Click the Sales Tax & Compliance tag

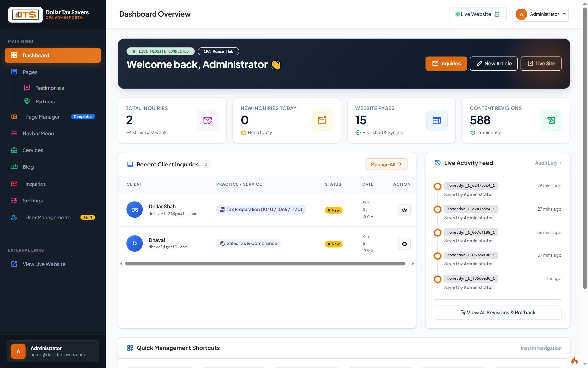coord(248,243)
